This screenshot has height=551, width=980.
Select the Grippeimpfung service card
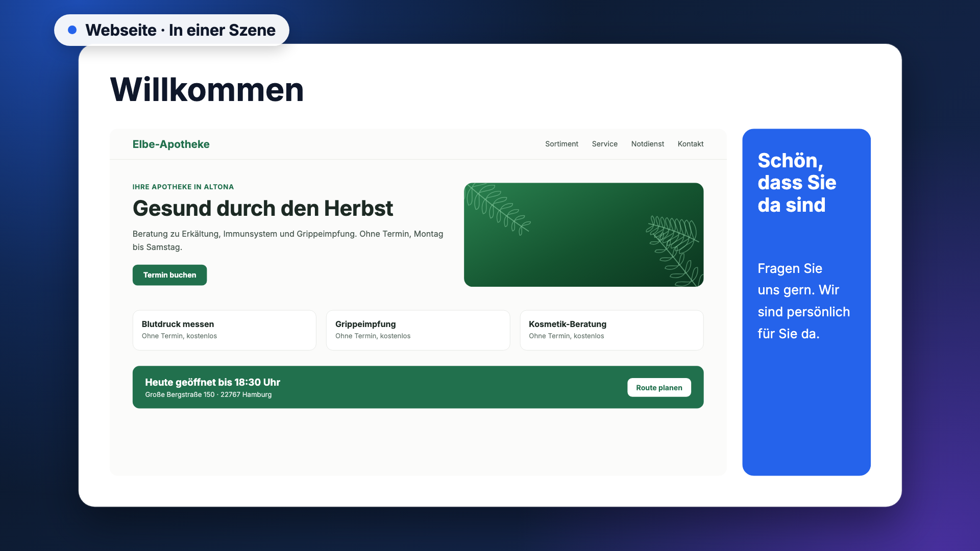[418, 330]
